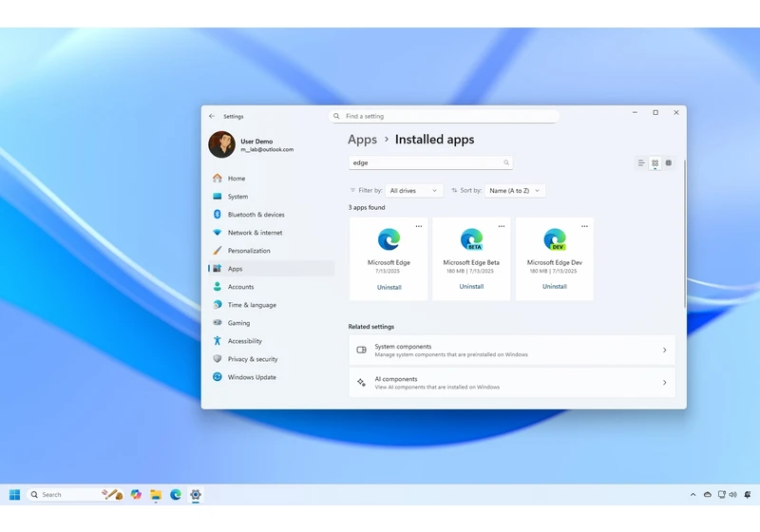Click the Bluetooth icon in sidebar
This screenshot has height=532, width=760.
(218, 214)
